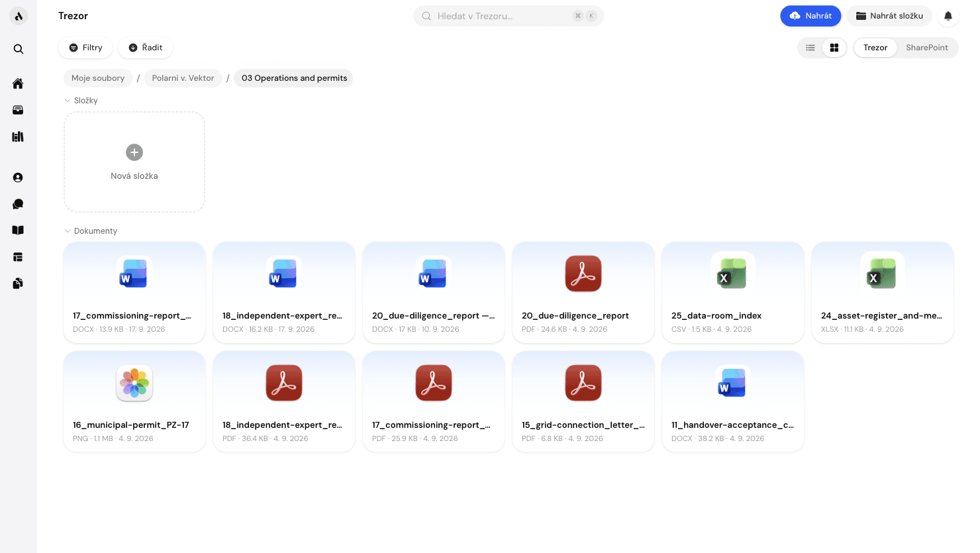This screenshot has width=980, height=553.
Task: Click the Trezor page title
Action: coord(73,16)
